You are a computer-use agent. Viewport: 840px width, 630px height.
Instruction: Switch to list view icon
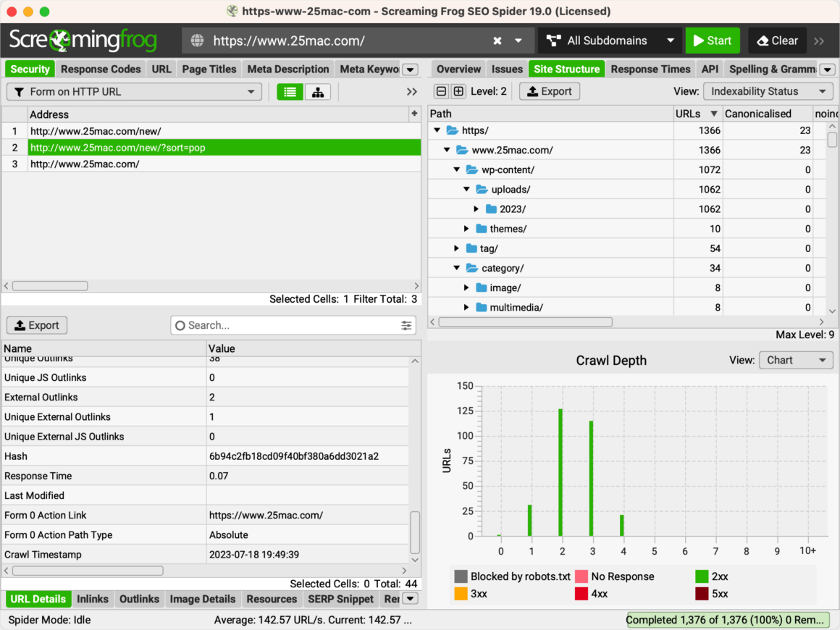tap(290, 92)
